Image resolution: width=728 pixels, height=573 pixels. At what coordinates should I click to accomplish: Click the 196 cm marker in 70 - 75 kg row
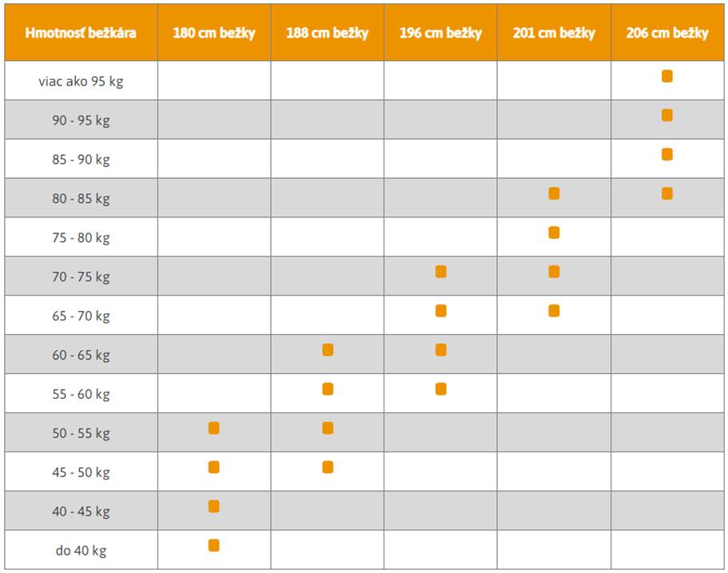(441, 272)
